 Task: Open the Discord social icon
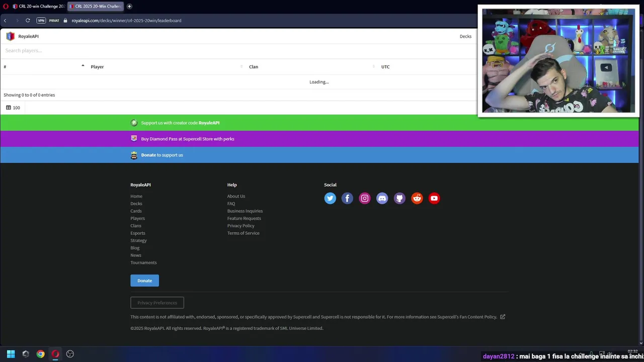click(382, 198)
